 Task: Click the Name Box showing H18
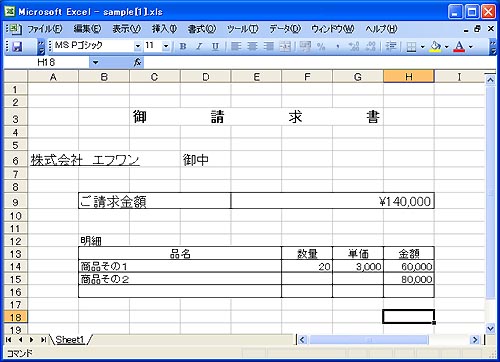click(x=47, y=62)
